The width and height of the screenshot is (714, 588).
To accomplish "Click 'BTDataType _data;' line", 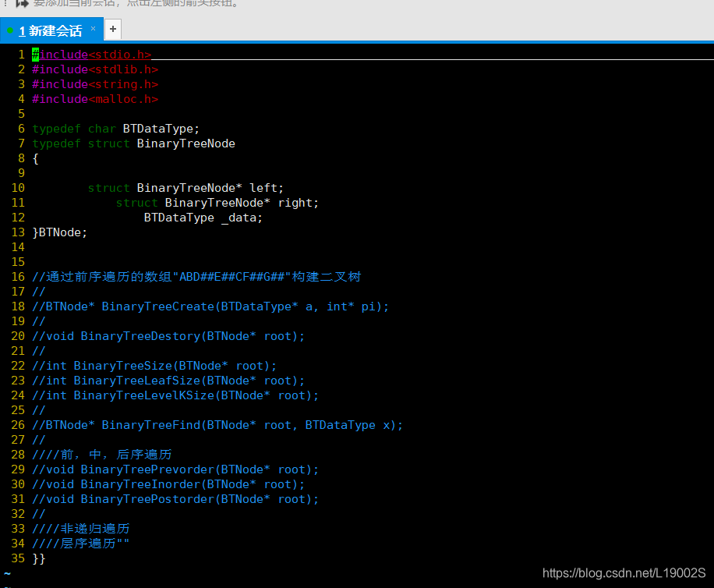I will tap(203, 218).
